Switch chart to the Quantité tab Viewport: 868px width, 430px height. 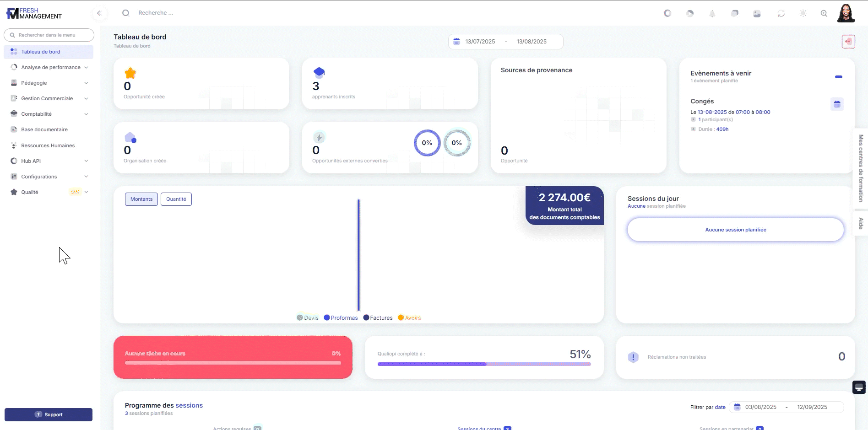click(x=176, y=199)
